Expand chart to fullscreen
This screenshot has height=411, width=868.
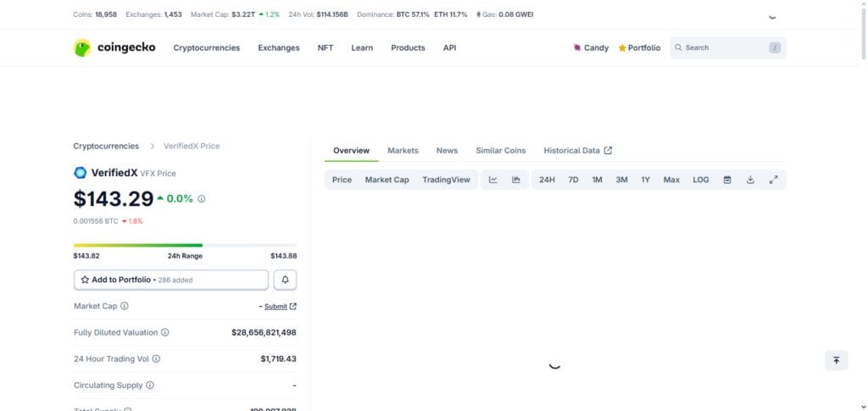(x=774, y=180)
